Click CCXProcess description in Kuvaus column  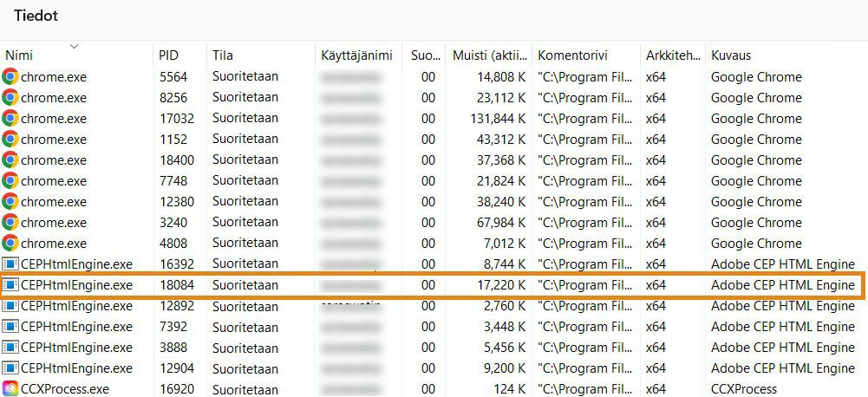(744, 388)
